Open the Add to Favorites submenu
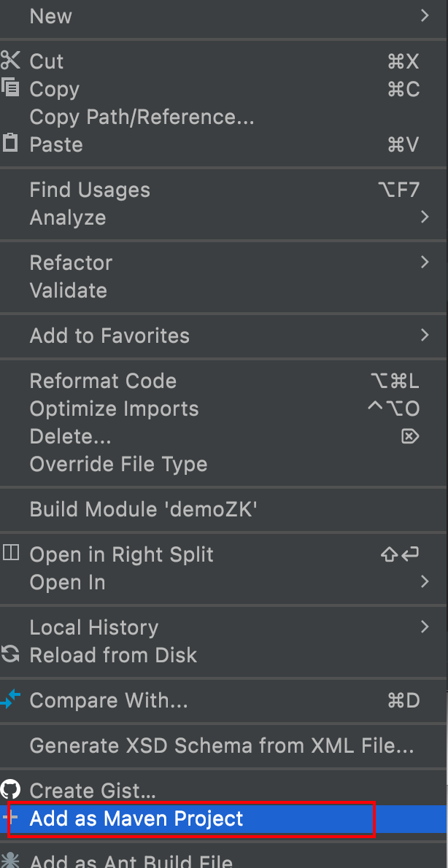Image resolution: width=448 pixels, height=868 pixels. tap(109, 336)
